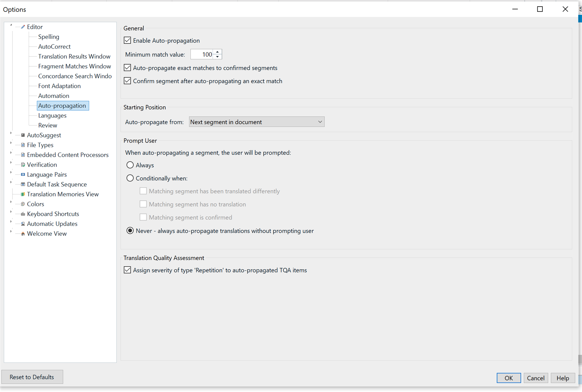The image size is (582, 392).
Task: Click the AutoSuggest icon in the sidebar
Action: pos(22,135)
